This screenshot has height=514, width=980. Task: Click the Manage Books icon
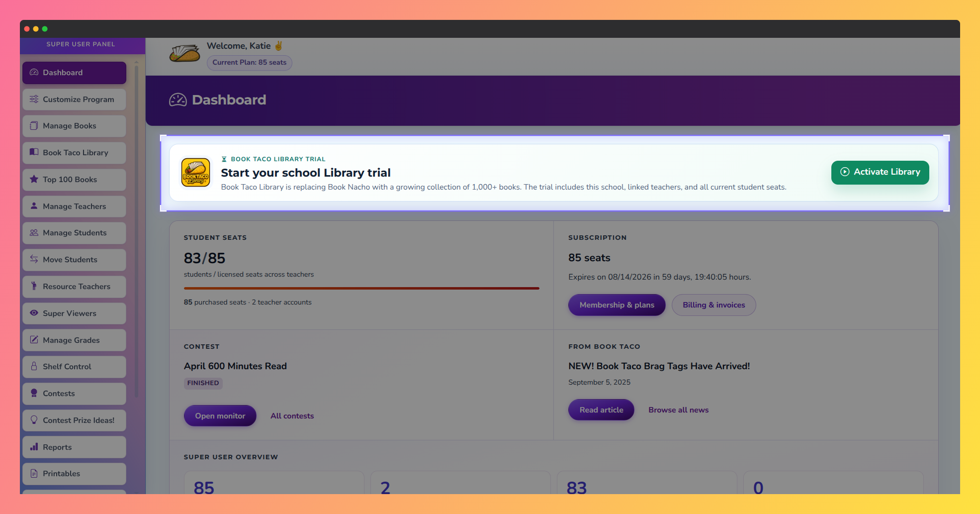click(34, 126)
